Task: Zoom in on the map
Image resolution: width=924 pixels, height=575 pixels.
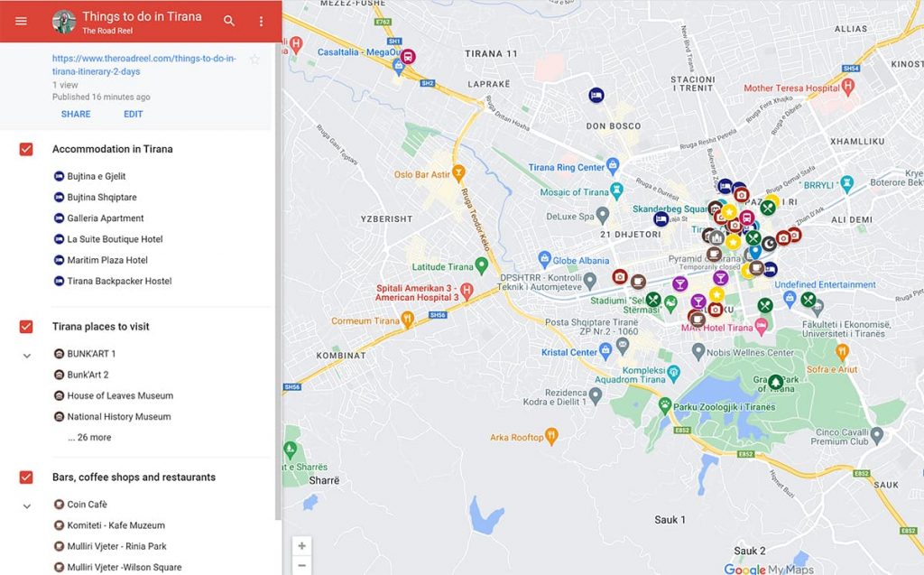Action: [x=301, y=546]
